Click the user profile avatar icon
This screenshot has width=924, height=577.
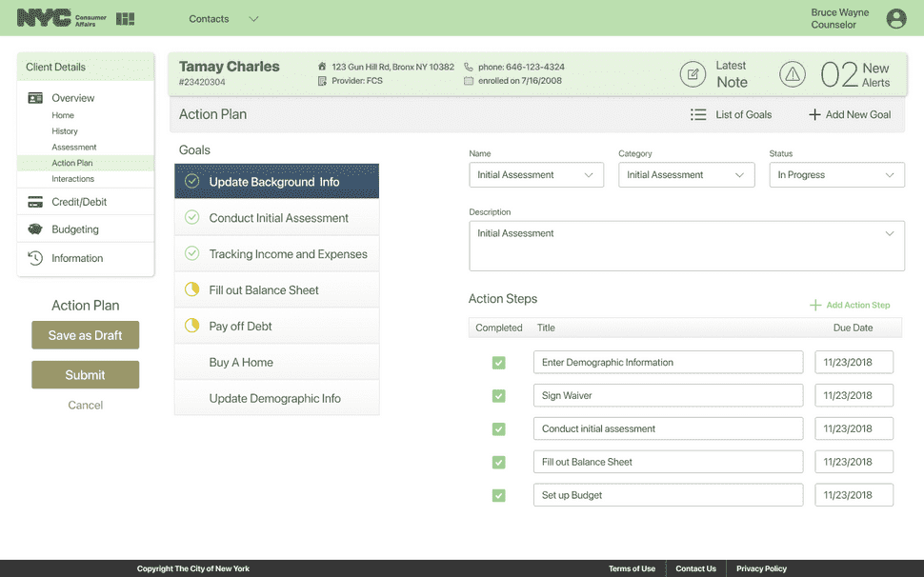coord(895,18)
